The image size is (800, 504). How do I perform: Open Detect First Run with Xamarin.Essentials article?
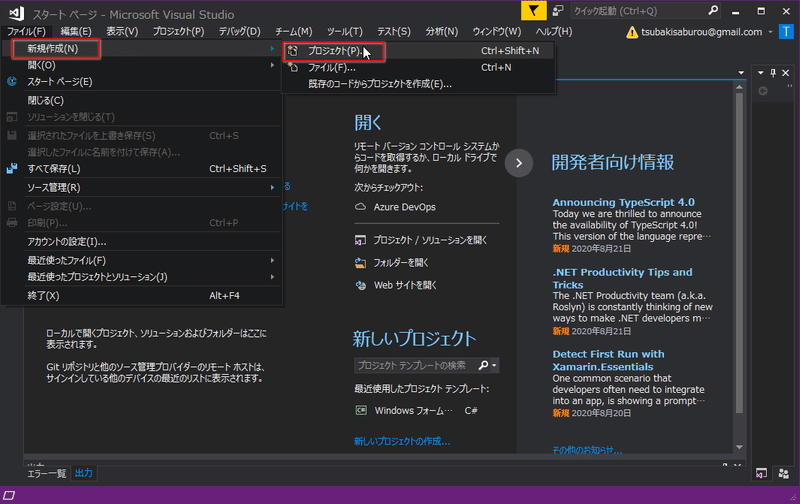point(608,361)
